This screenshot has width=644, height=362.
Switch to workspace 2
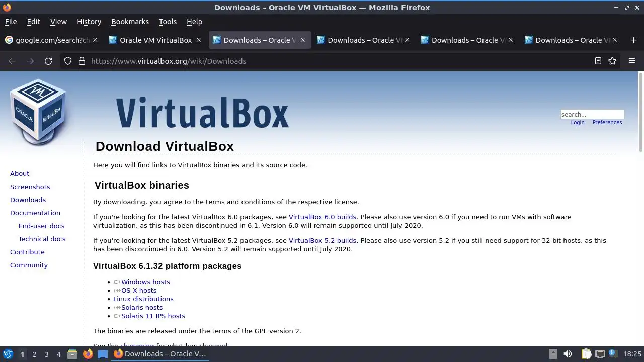(34, 354)
